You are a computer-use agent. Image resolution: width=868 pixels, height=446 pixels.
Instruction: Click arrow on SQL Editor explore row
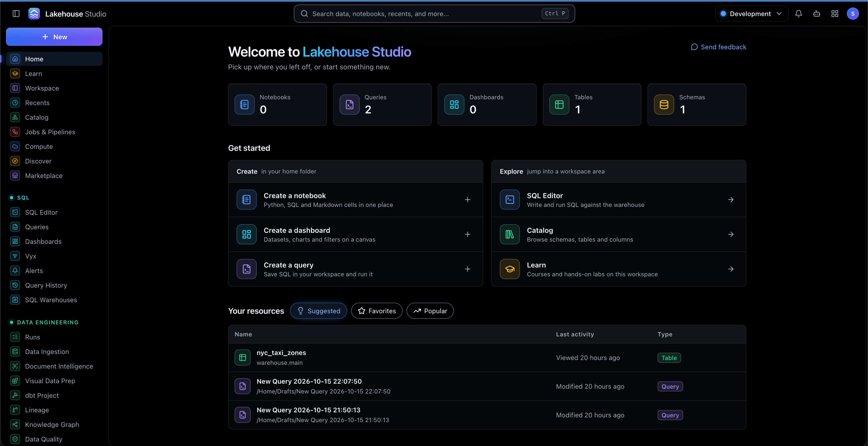[x=731, y=200]
